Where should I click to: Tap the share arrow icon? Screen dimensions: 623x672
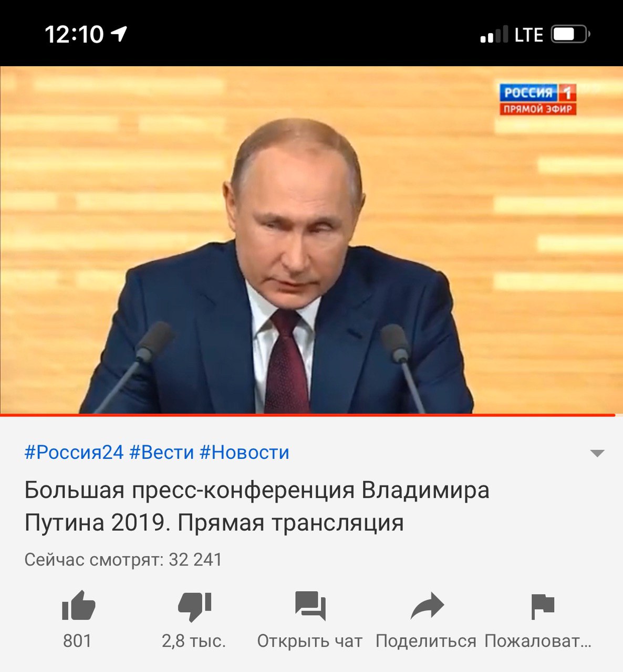click(x=427, y=606)
